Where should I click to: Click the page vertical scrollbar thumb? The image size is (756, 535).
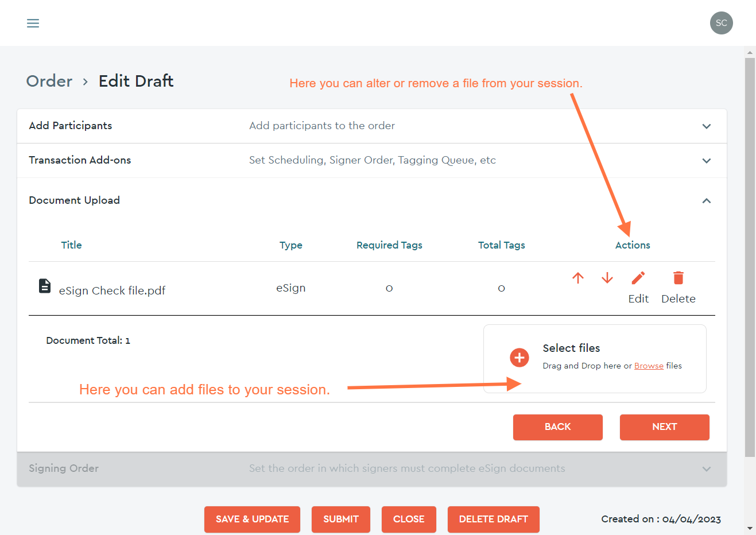[x=750, y=257]
